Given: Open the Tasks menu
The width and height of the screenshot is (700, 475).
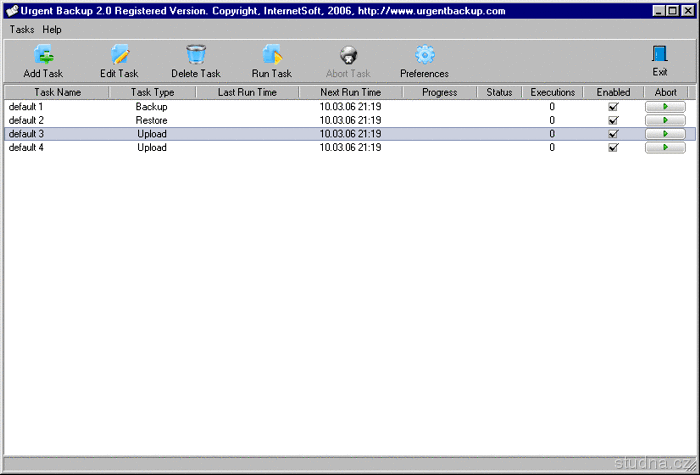Looking at the screenshot, I should (x=21, y=30).
